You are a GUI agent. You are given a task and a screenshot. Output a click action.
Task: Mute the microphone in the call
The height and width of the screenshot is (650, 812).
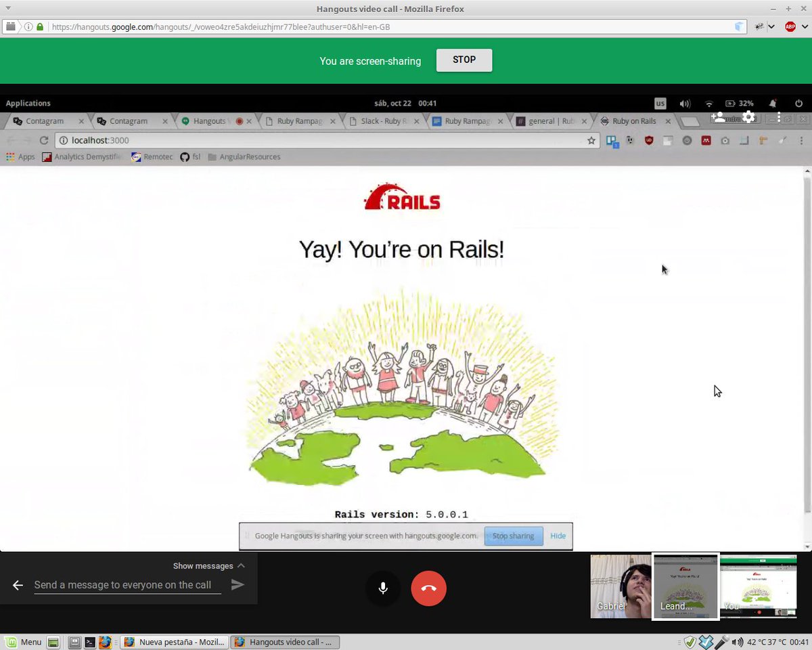(x=383, y=588)
